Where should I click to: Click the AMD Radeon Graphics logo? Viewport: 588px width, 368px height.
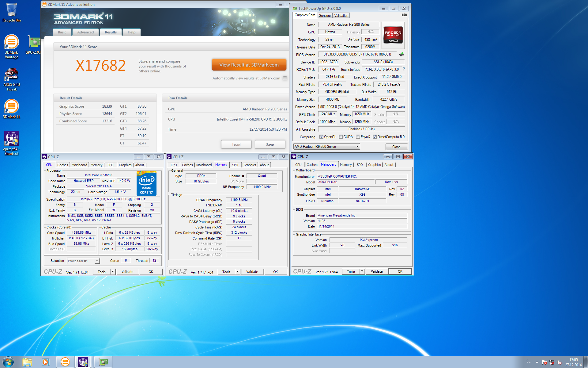point(393,35)
